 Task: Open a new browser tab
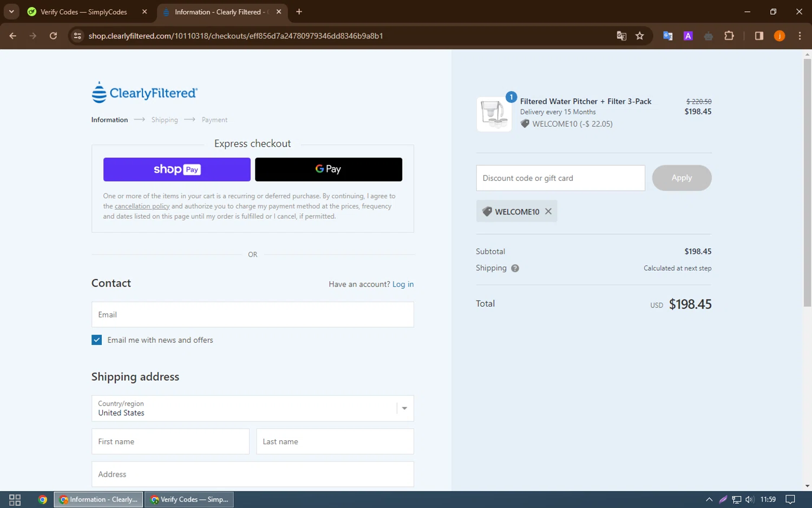(x=299, y=11)
